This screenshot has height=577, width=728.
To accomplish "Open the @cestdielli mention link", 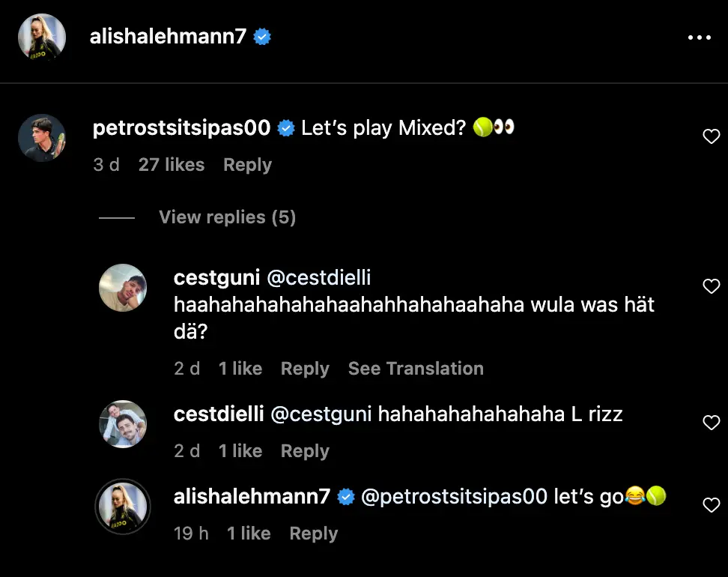I will pos(319,277).
